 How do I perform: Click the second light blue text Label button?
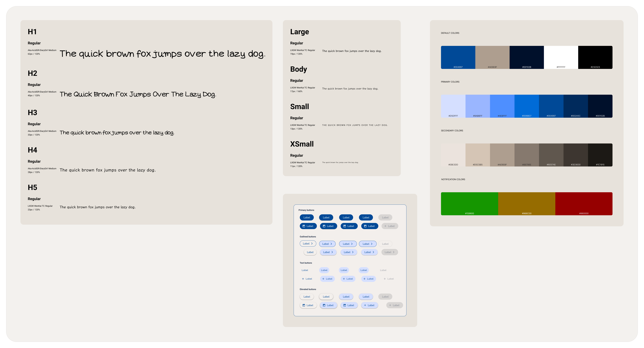point(344,270)
